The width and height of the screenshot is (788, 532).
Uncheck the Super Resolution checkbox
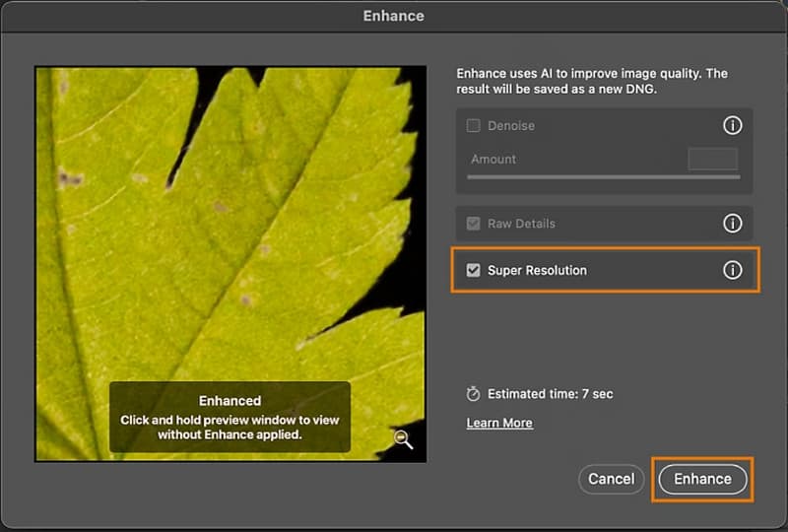point(473,270)
